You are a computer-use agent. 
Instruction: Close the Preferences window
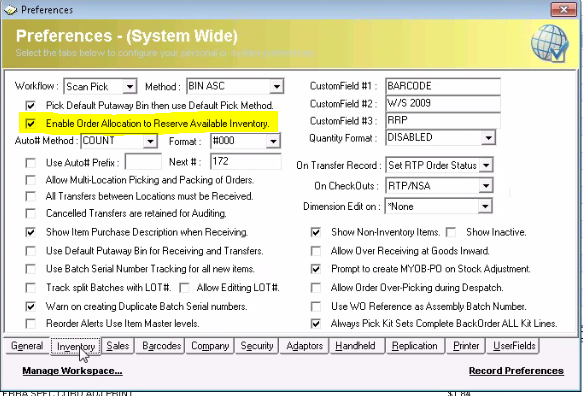[564, 9]
